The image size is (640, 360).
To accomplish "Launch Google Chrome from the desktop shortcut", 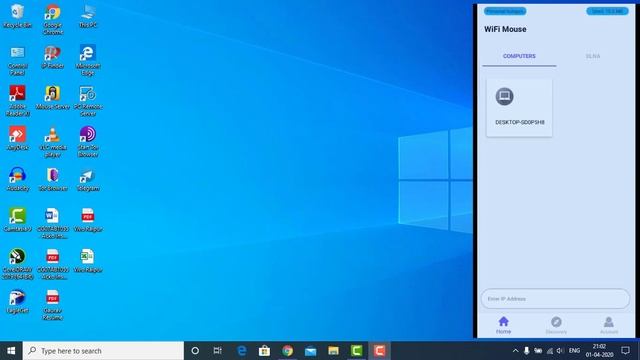I will 53,19.
